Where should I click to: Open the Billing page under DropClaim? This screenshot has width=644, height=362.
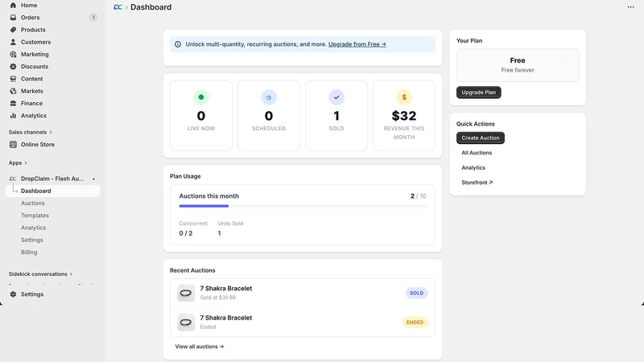29,253
